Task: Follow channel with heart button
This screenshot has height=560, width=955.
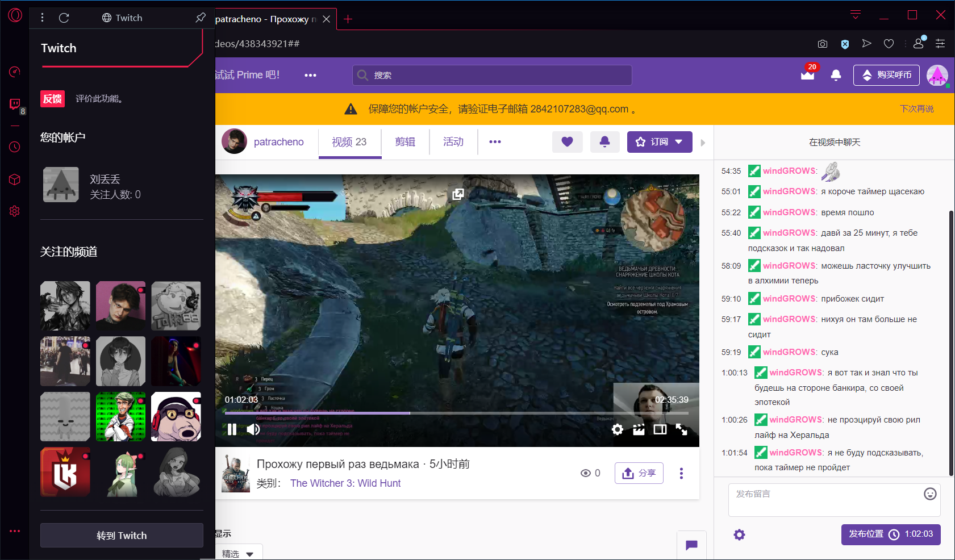Action: click(x=568, y=142)
